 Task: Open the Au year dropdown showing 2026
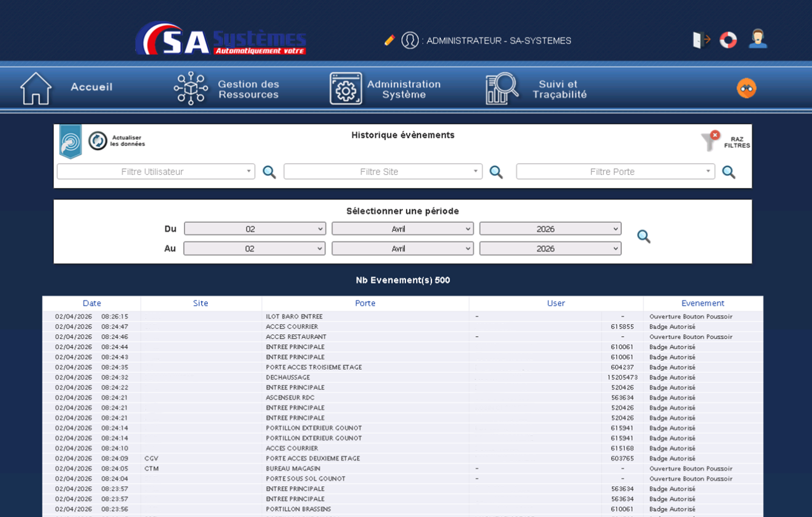point(550,249)
